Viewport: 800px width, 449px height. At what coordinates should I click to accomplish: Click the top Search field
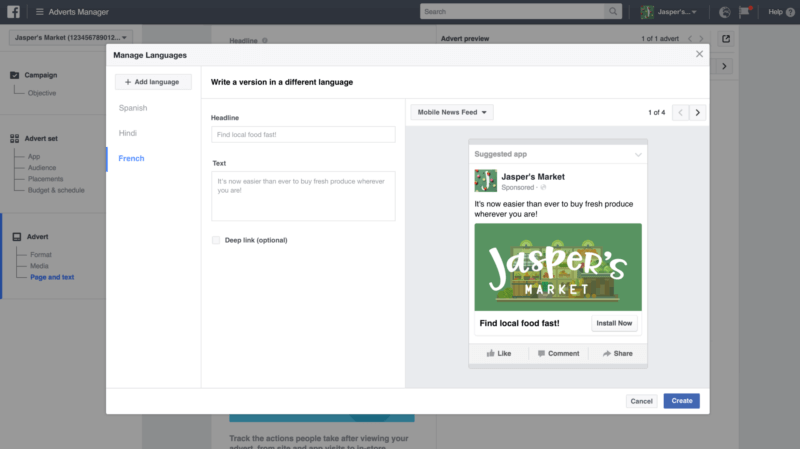coord(512,11)
